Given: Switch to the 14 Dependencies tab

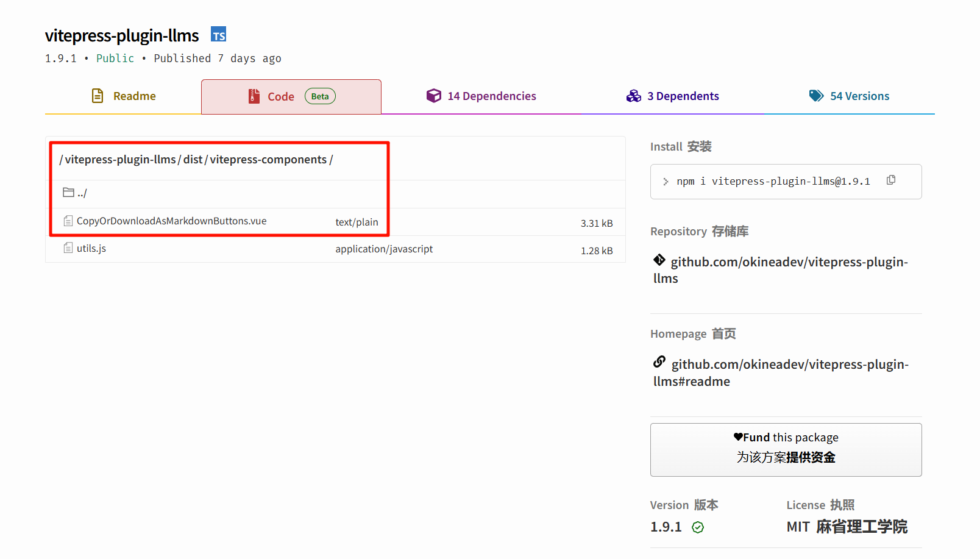Looking at the screenshot, I should click(x=481, y=96).
